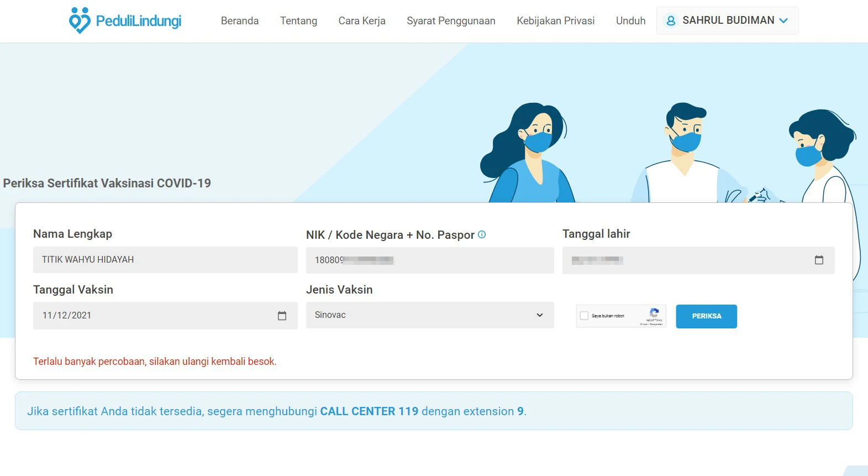Open the Unduh menu item
The height and width of the screenshot is (476, 868).
630,20
